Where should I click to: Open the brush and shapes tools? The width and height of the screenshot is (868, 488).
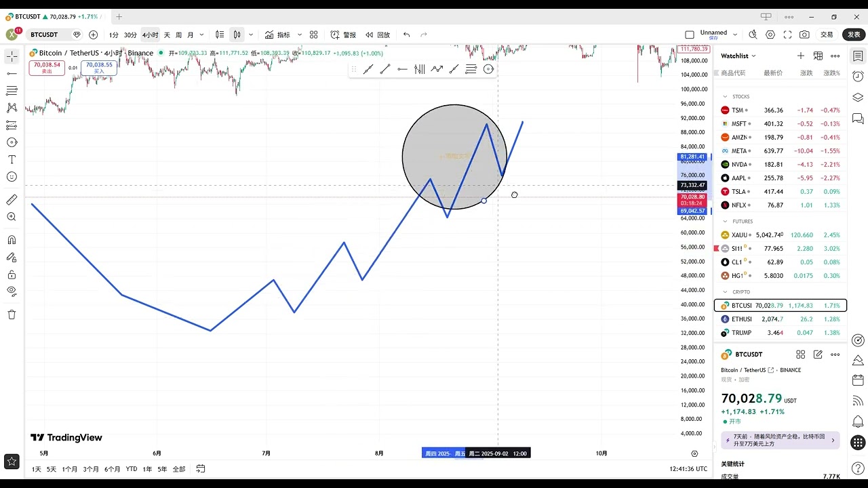click(x=12, y=142)
